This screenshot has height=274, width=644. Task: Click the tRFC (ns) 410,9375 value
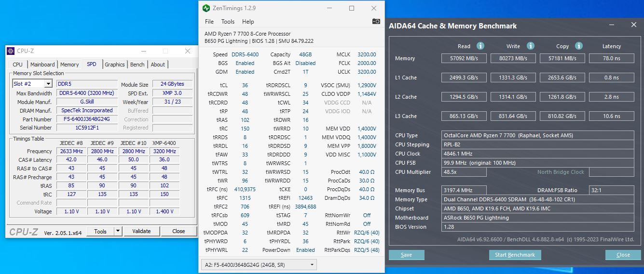(x=245, y=189)
